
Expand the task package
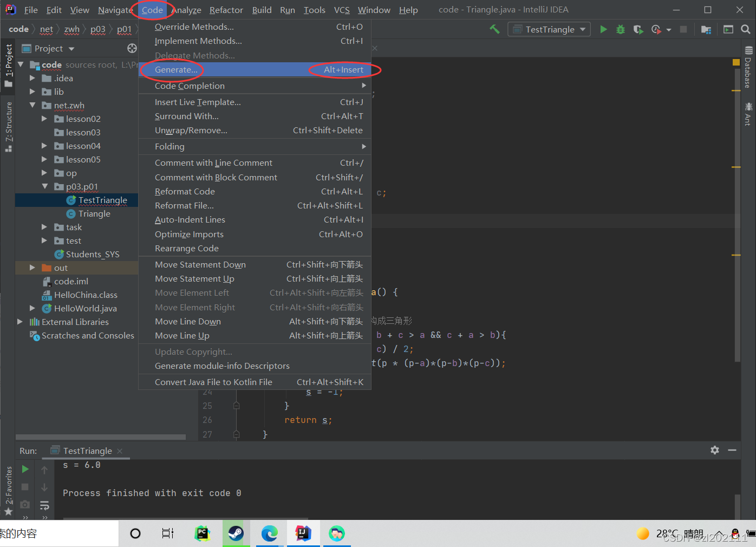click(x=44, y=227)
